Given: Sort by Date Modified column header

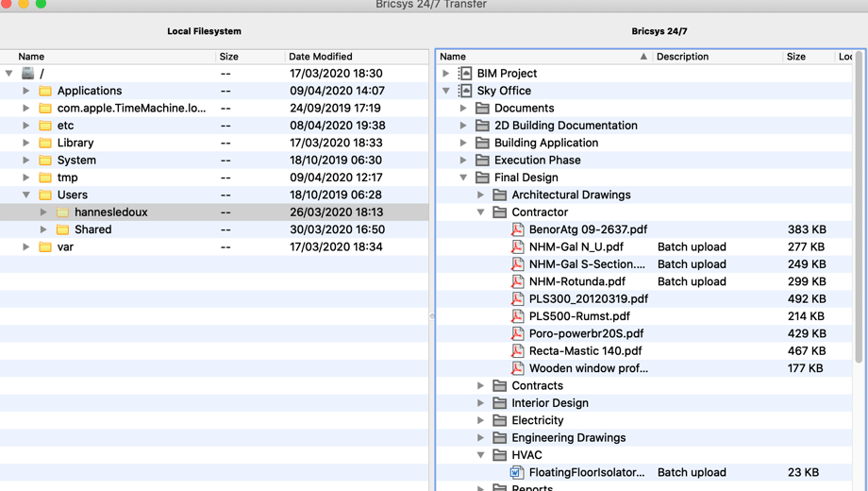Looking at the screenshot, I should (321, 57).
